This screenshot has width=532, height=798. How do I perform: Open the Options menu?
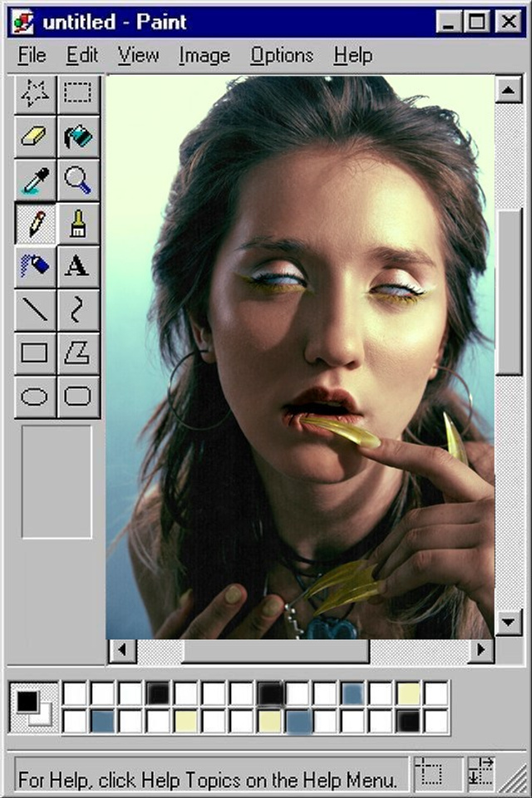[x=282, y=55]
